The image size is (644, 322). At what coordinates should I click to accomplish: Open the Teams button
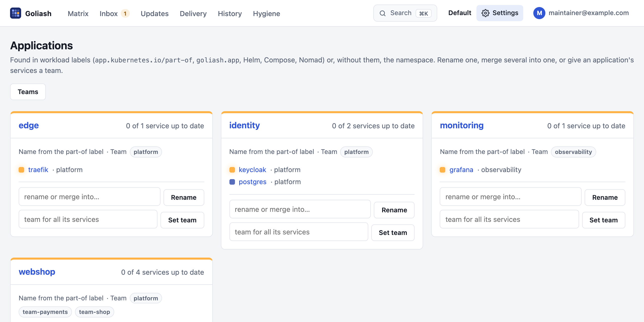(x=28, y=92)
